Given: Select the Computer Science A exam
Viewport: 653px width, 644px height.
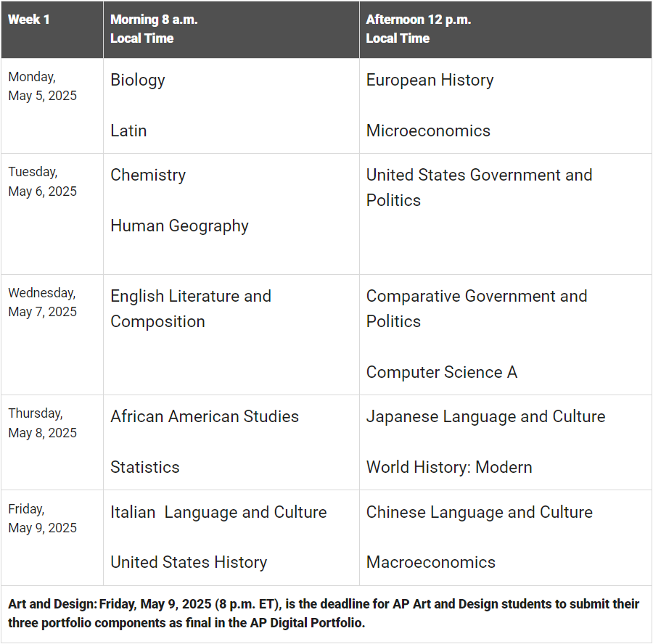Looking at the screenshot, I should point(441,372).
